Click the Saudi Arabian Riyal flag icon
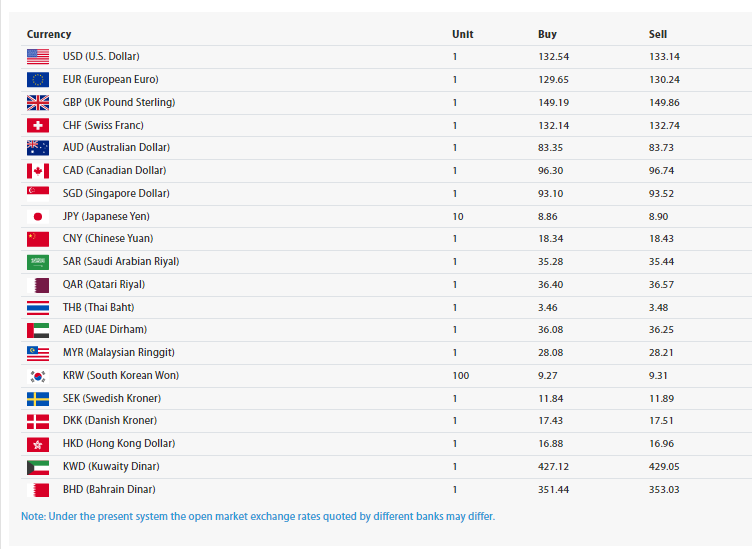 (x=38, y=262)
